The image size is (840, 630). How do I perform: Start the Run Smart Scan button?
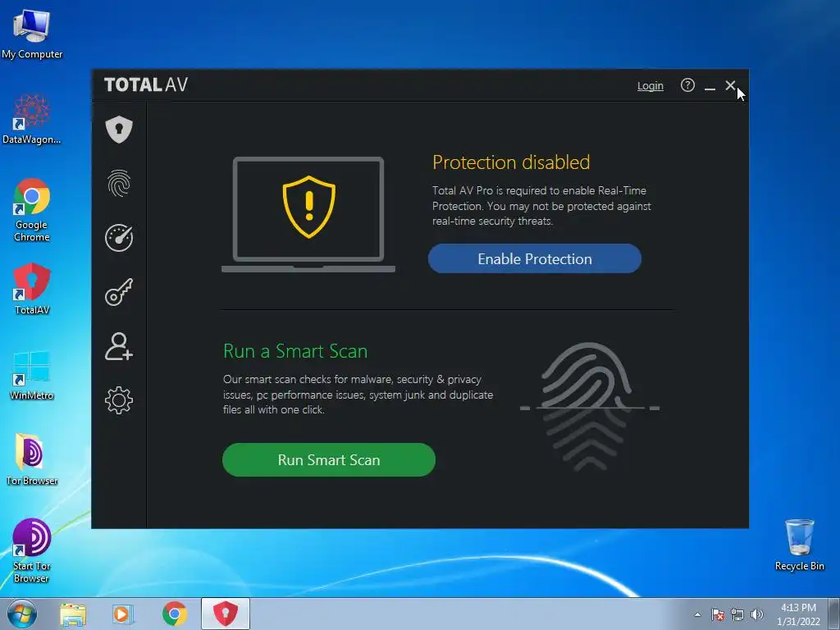(328, 459)
